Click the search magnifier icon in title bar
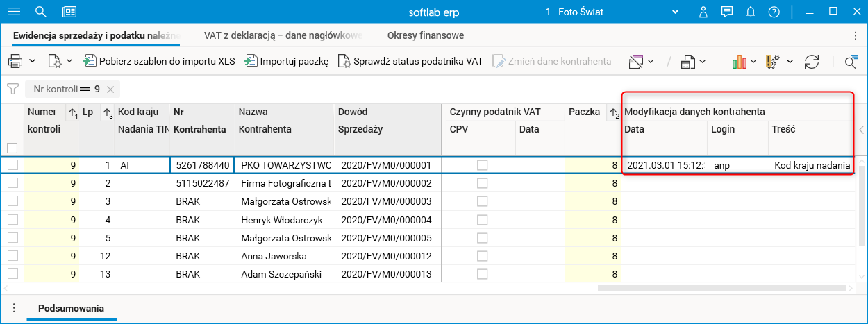The width and height of the screenshot is (868, 324). [x=40, y=12]
